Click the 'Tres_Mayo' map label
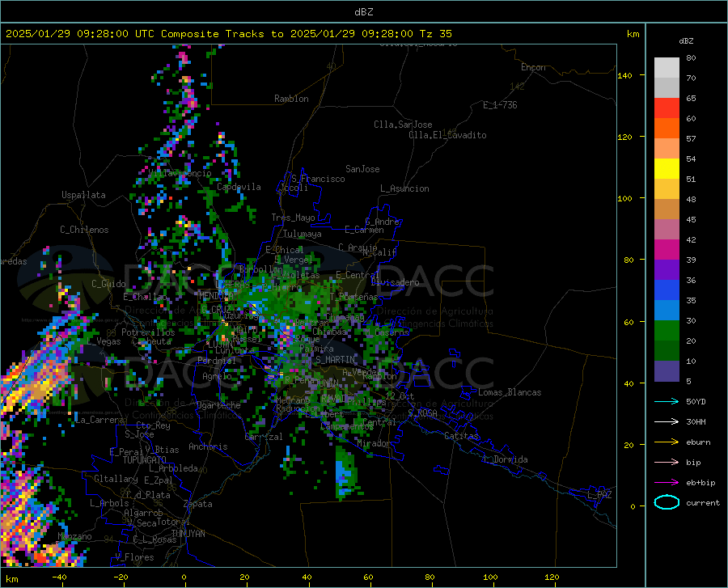Viewport: 728px width, 588px height. pyautogui.click(x=293, y=218)
